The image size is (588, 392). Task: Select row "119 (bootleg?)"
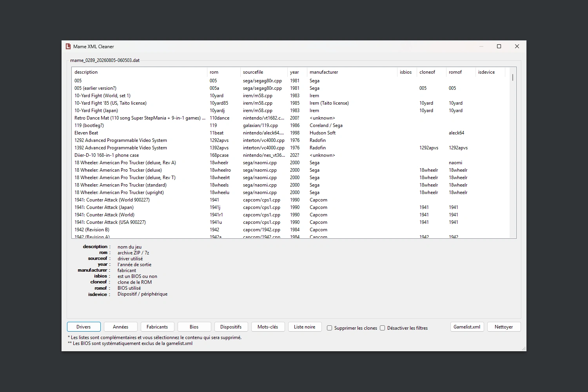pyautogui.click(x=291, y=125)
